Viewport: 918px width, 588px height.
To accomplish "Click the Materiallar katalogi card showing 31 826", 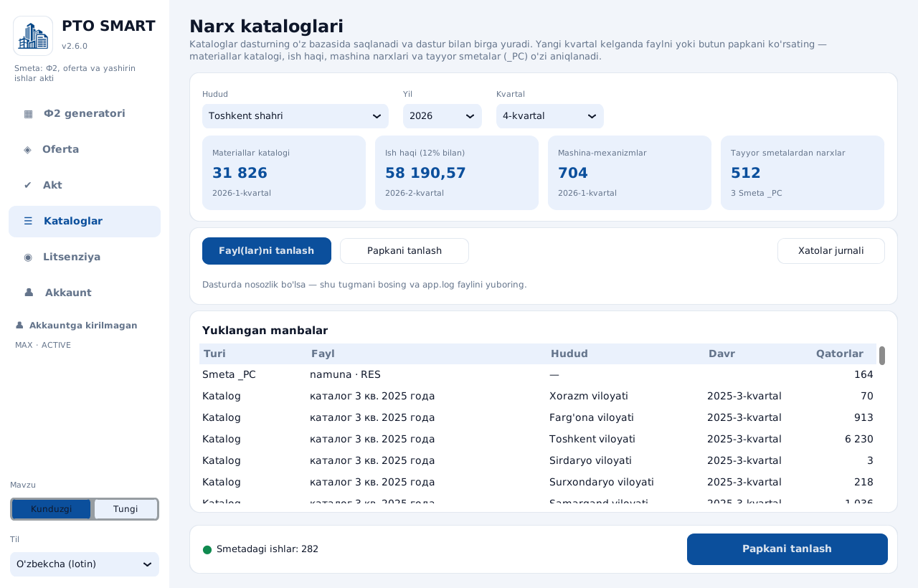I will [284, 173].
